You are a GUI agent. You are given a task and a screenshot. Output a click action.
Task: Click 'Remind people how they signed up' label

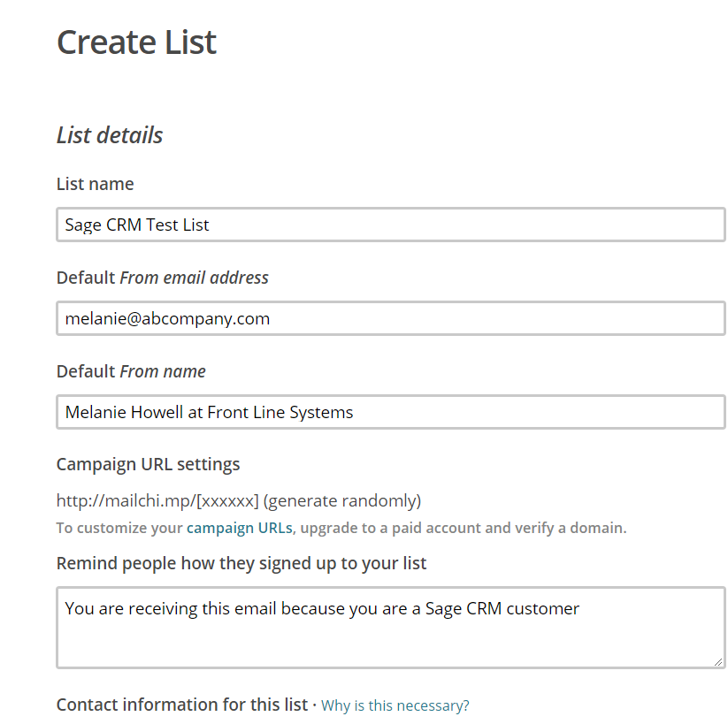[241, 563]
